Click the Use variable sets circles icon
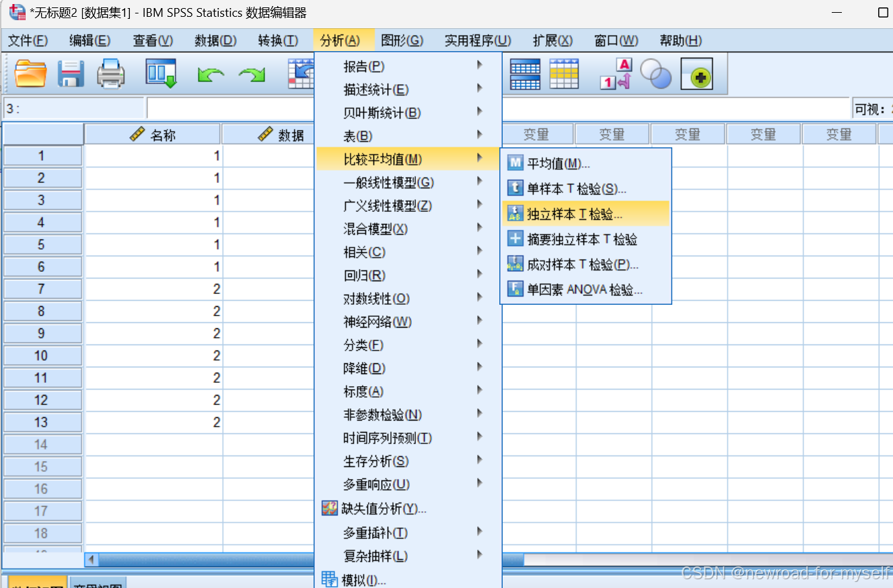The height and width of the screenshot is (588, 893). coord(656,74)
